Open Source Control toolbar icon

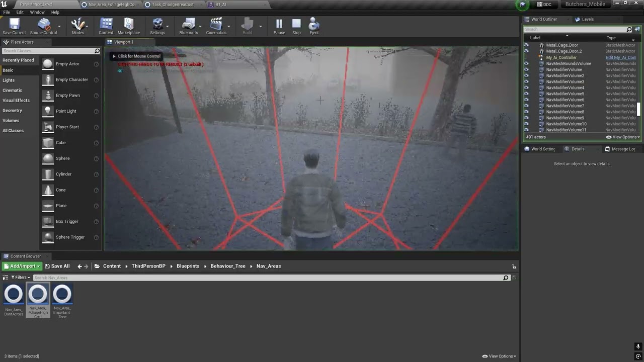(x=44, y=24)
